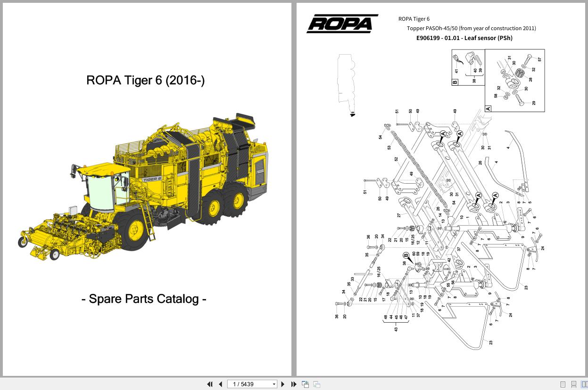588x390 pixels.
Task: Click the detail A inset diagram box
Action: (x=514, y=81)
